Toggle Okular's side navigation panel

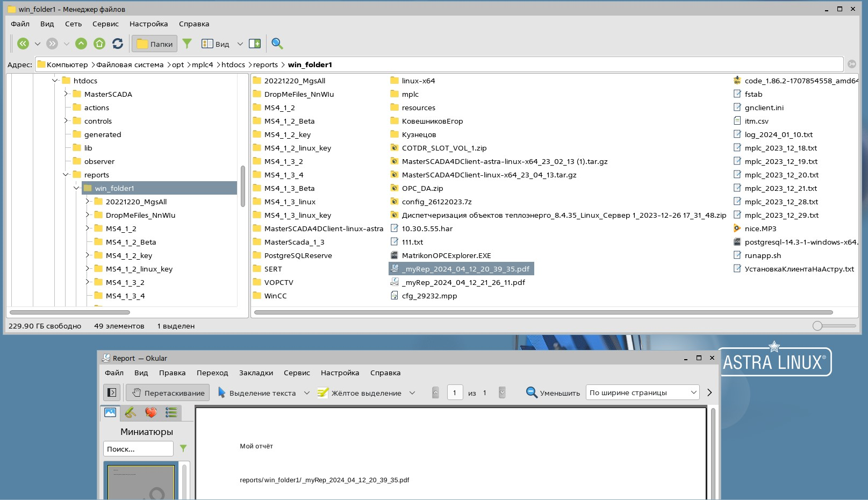[112, 393]
